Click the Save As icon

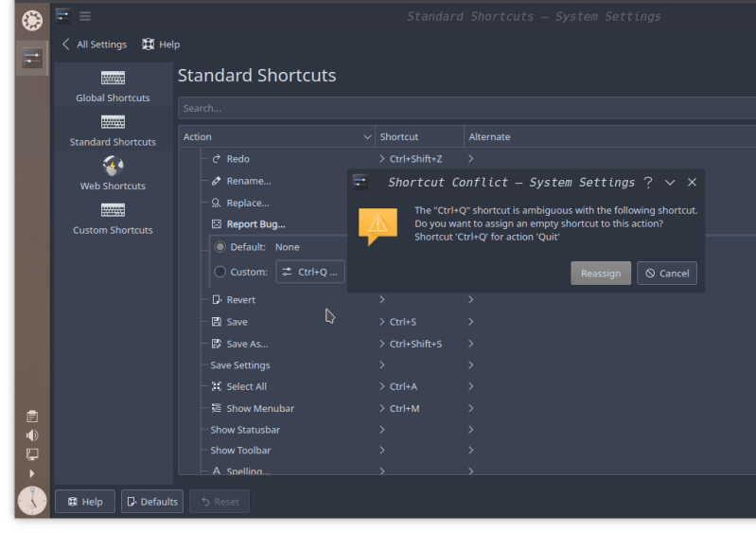(217, 344)
